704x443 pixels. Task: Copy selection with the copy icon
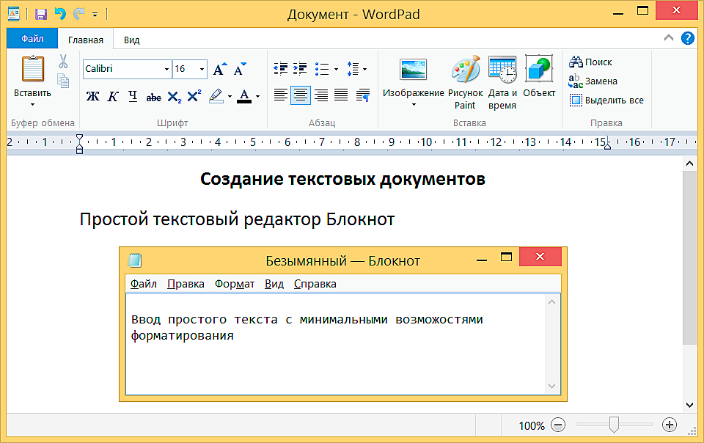(63, 80)
